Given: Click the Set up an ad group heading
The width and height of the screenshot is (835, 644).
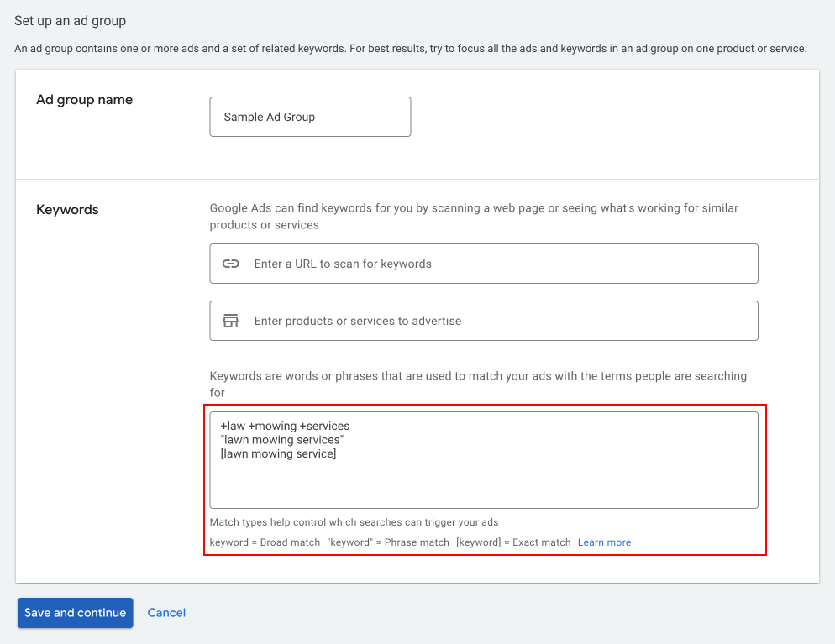Looking at the screenshot, I should 71,21.
